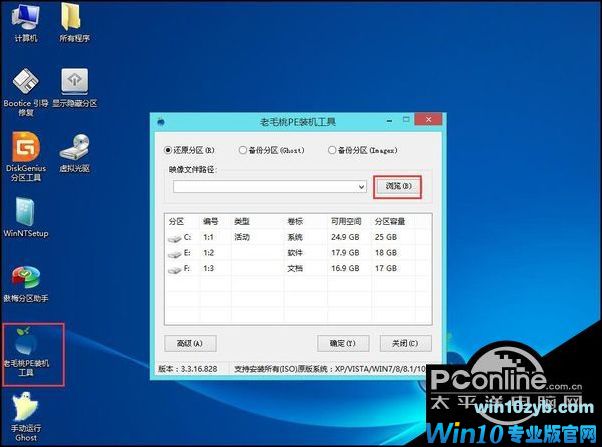The image size is (602, 447).
Task: Select drive E: icon in partition list
Action: [174, 254]
